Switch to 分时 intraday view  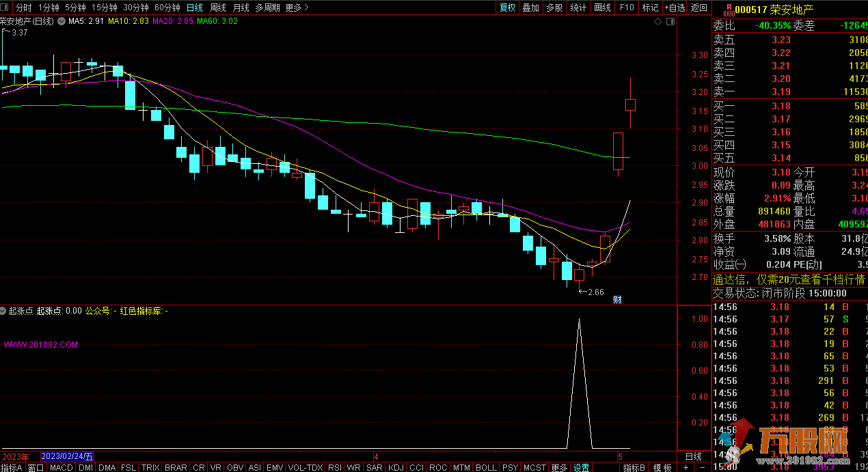[x=23, y=8]
